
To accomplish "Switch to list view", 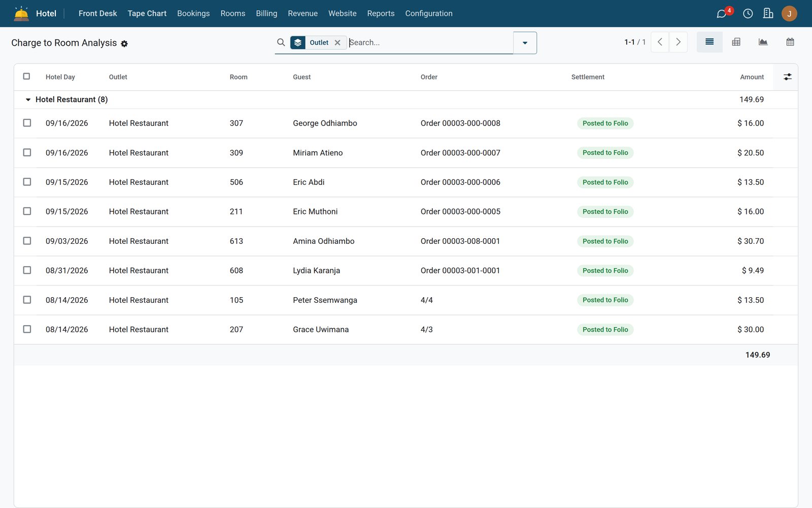I will (x=709, y=42).
